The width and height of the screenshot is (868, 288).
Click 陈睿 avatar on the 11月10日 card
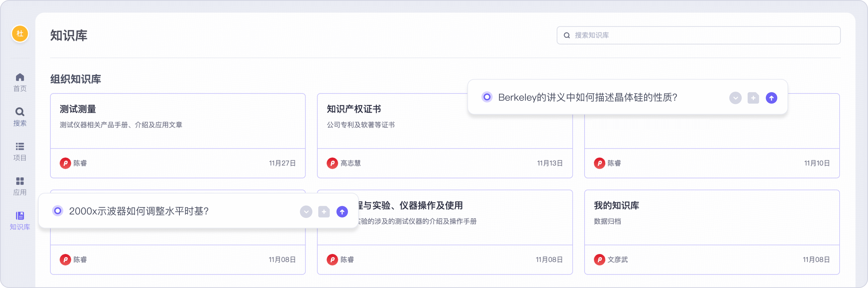click(599, 163)
